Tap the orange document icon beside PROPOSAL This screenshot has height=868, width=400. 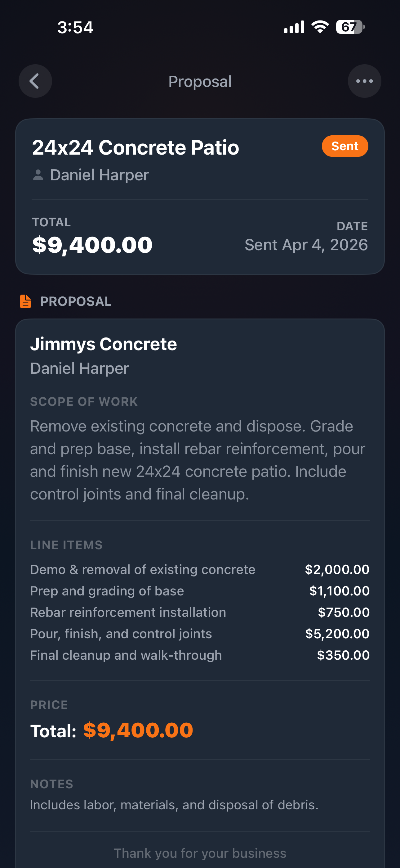click(26, 301)
